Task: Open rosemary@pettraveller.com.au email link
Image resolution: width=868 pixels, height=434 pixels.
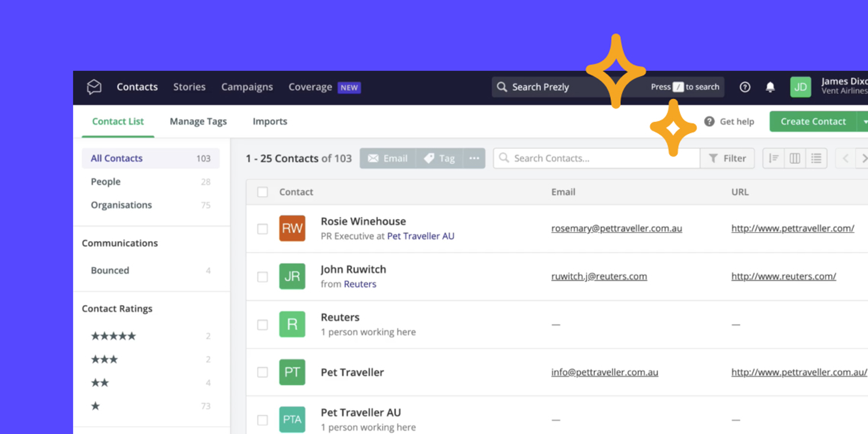Action: 617,229
